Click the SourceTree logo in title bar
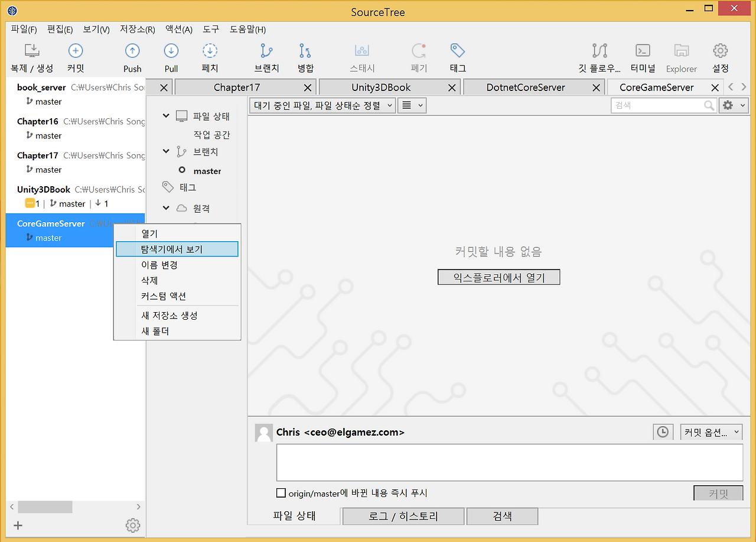Screen dimensions: 756x542 coord(12,11)
